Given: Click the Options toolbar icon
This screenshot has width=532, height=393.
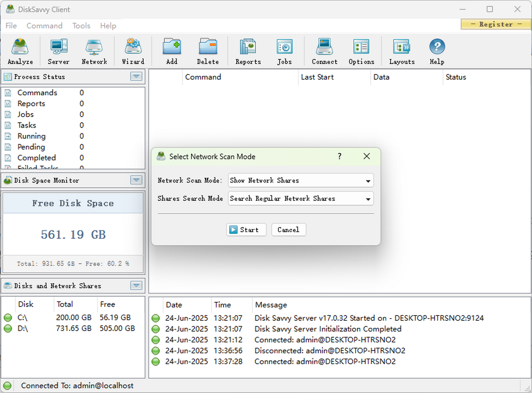Looking at the screenshot, I should pos(361,50).
